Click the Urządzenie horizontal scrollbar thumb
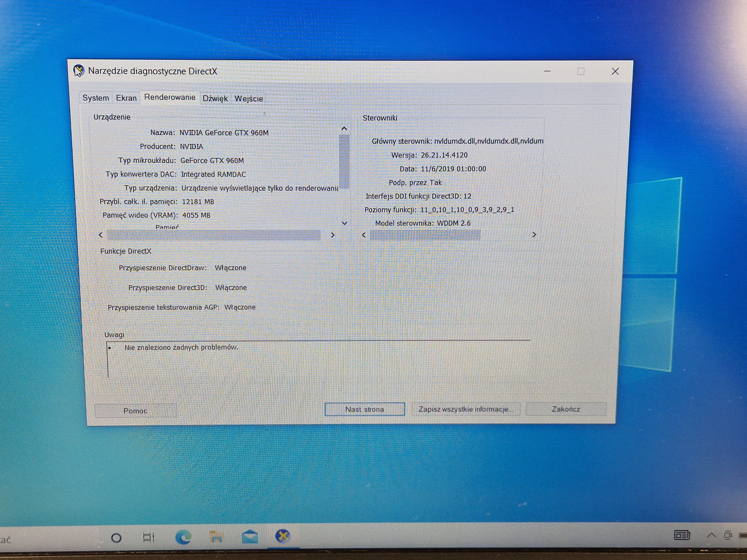This screenshot has height=560, width=747. click(x=214, y=235)
